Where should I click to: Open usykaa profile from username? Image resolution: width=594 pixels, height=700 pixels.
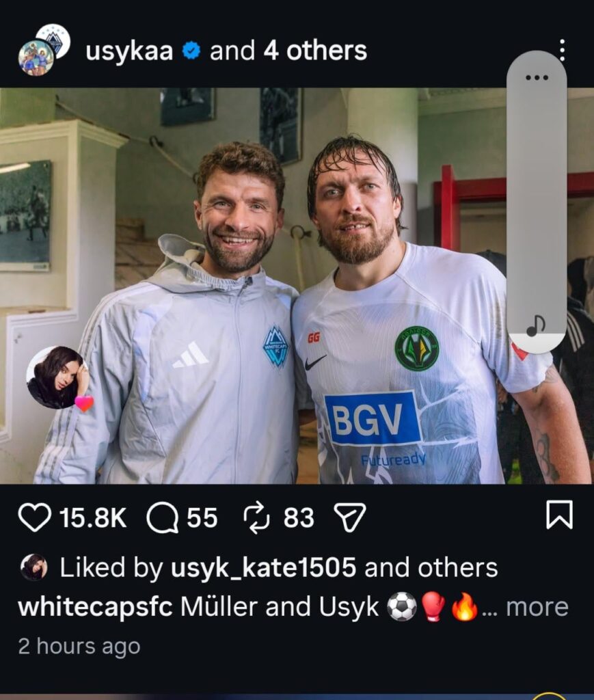(129, 51)
